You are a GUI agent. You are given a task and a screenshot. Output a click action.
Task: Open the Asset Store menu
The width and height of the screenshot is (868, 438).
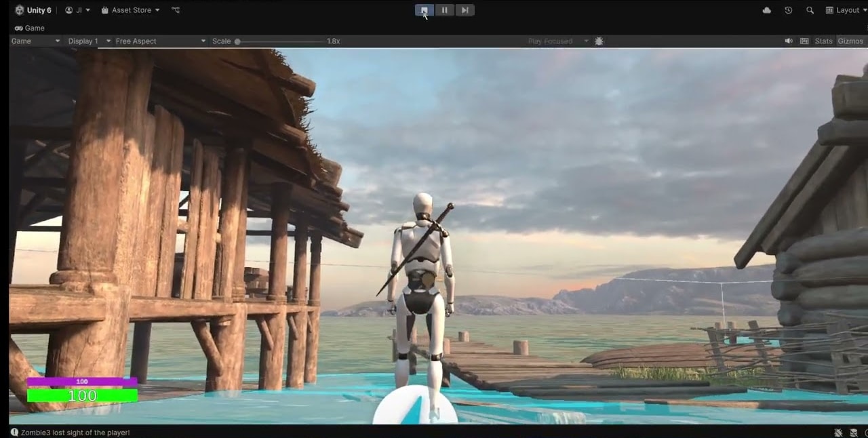pyautogui.click(x=130, y=10)
